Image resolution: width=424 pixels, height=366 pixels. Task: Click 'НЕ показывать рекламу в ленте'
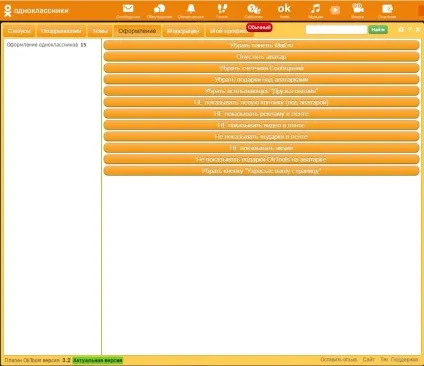261,114
